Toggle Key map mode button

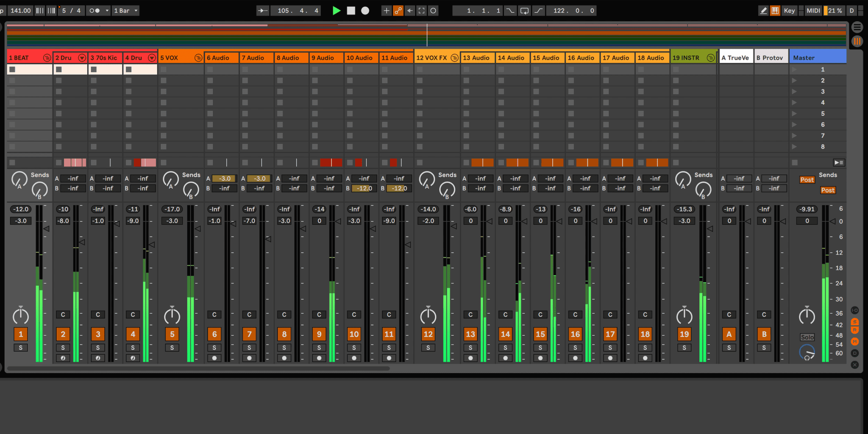(x=789, y=11)
